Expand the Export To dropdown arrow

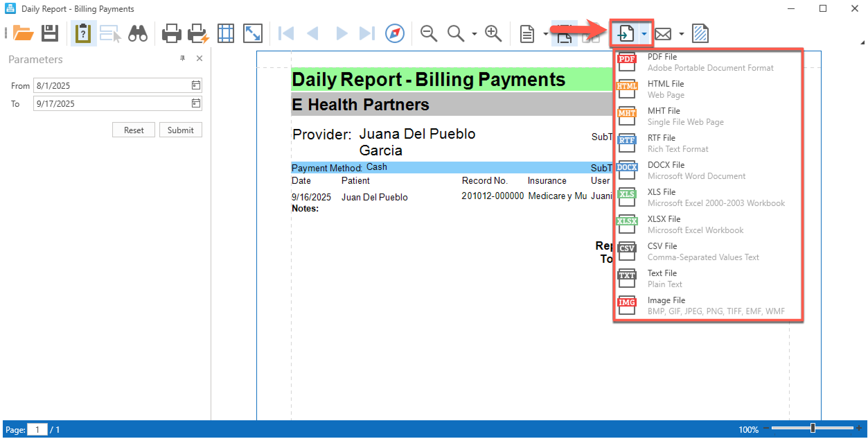click(x=644, y=34)
